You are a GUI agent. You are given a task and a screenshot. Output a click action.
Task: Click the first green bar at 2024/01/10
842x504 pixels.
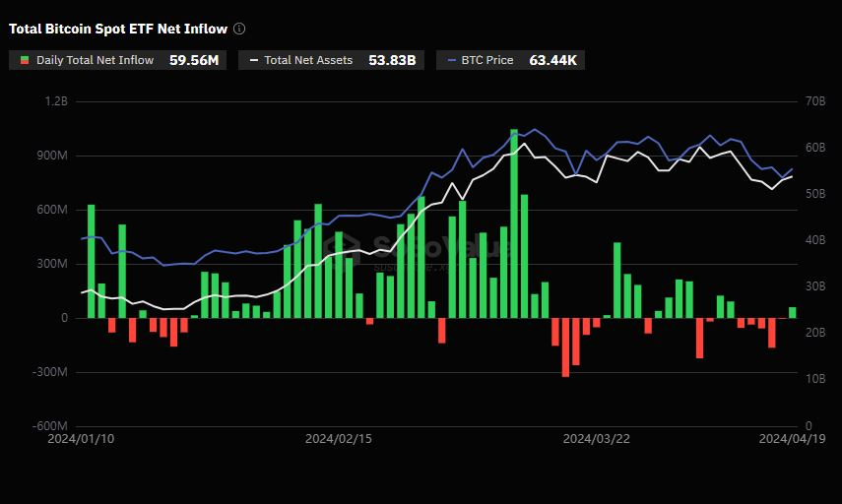pos(92,261)
